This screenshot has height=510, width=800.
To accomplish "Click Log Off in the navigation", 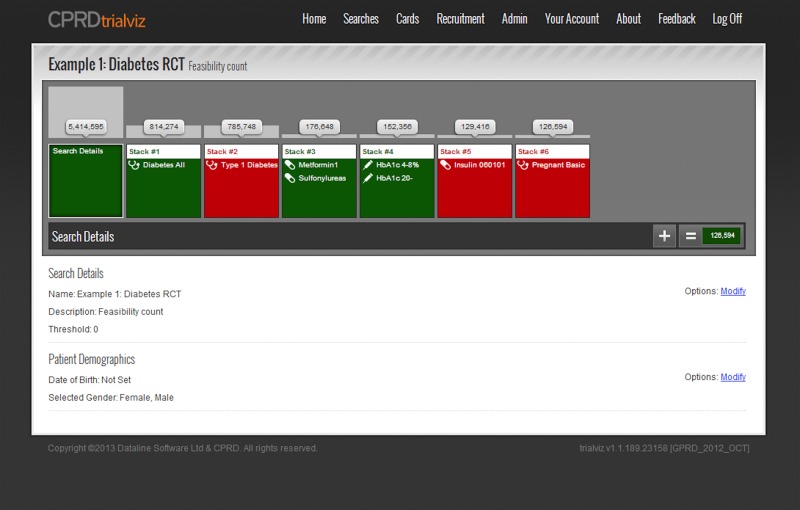I will (727, 19).
